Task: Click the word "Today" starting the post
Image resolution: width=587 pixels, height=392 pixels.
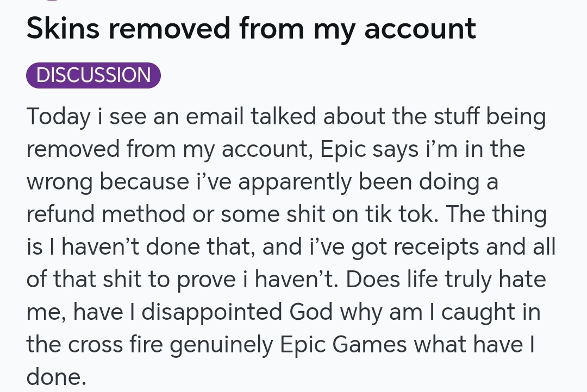Action: click(58, 117)
